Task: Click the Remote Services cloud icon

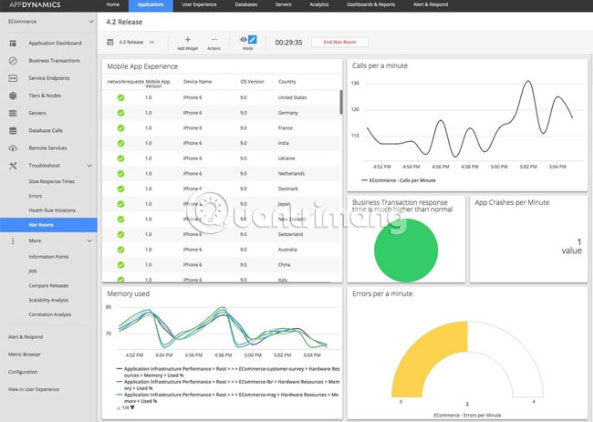Action: click(13, 148)
